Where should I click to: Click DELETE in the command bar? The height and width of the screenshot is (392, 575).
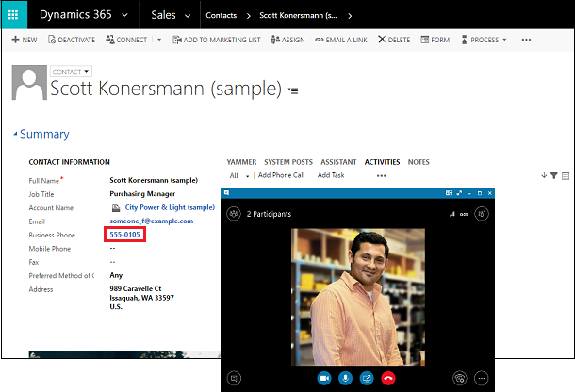tap(394, 40)
